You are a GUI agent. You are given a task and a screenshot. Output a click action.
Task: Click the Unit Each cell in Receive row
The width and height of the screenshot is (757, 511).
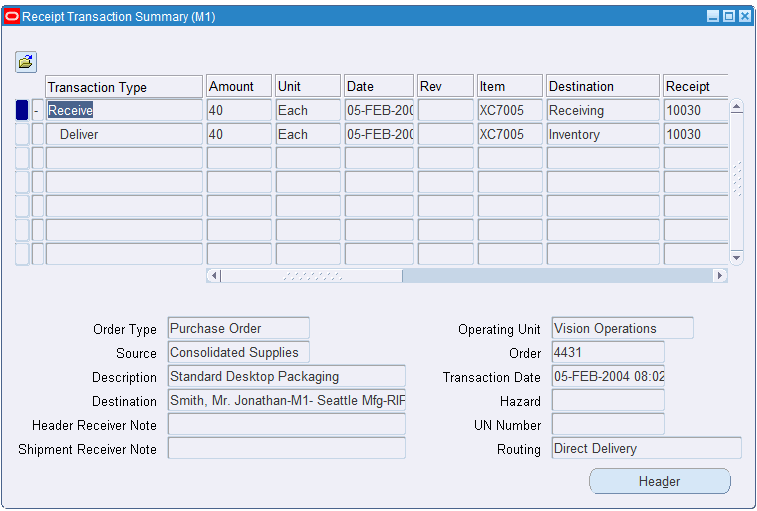pyautogui.click(x=308, y=111)
